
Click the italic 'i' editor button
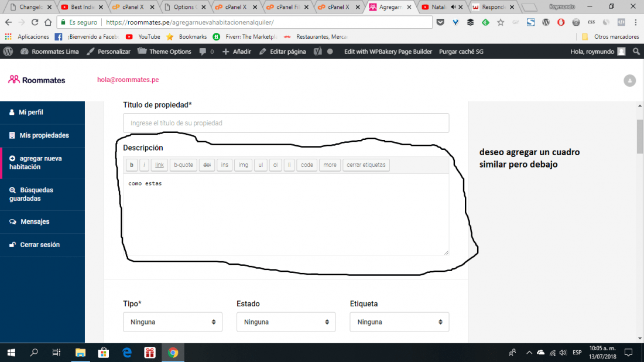coord(144,165)
